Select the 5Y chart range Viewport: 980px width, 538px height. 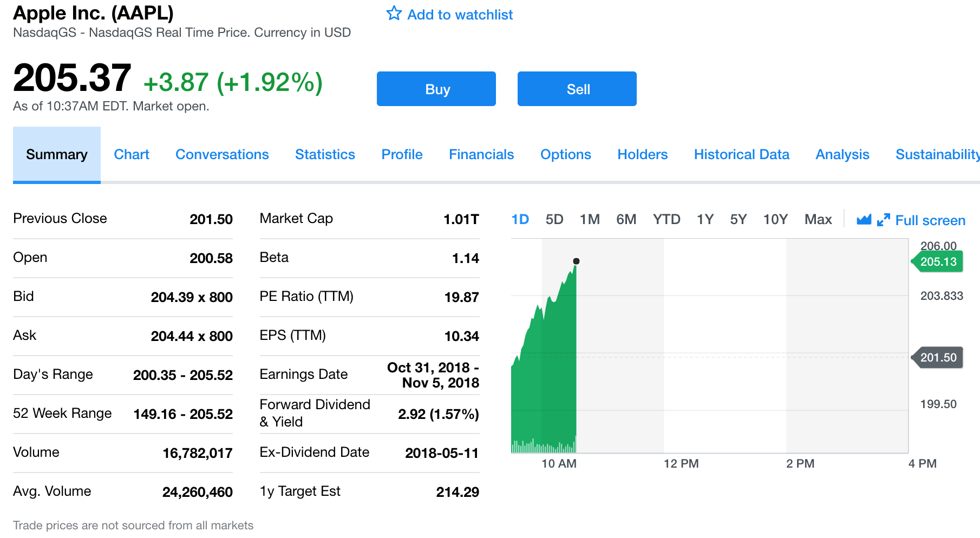pos(739,219)
